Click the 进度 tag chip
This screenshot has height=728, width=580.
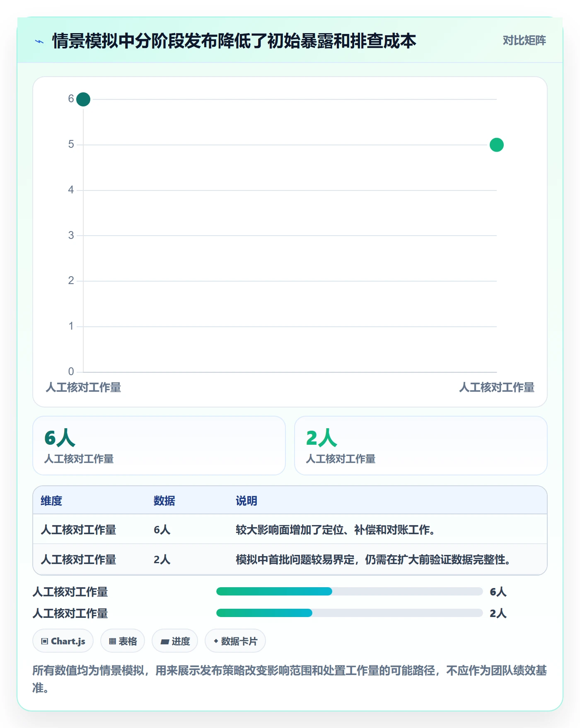pos(175,641)
